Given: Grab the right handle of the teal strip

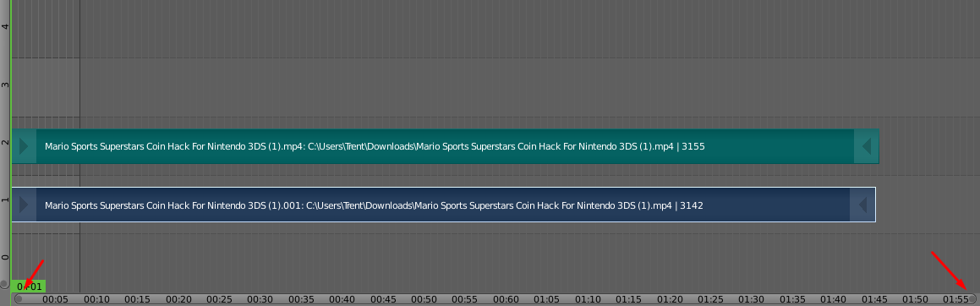Looking at the screenshot, I should click(x=866, y=147).
